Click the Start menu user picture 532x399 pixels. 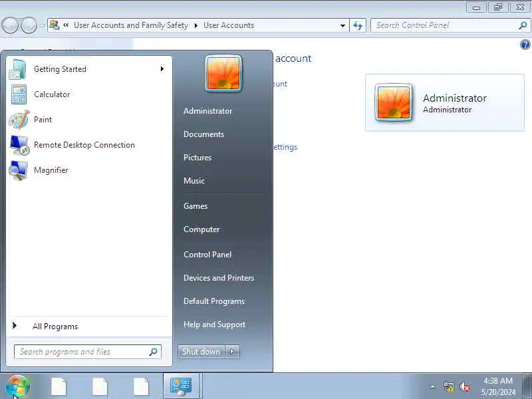(x=223, y=74)
